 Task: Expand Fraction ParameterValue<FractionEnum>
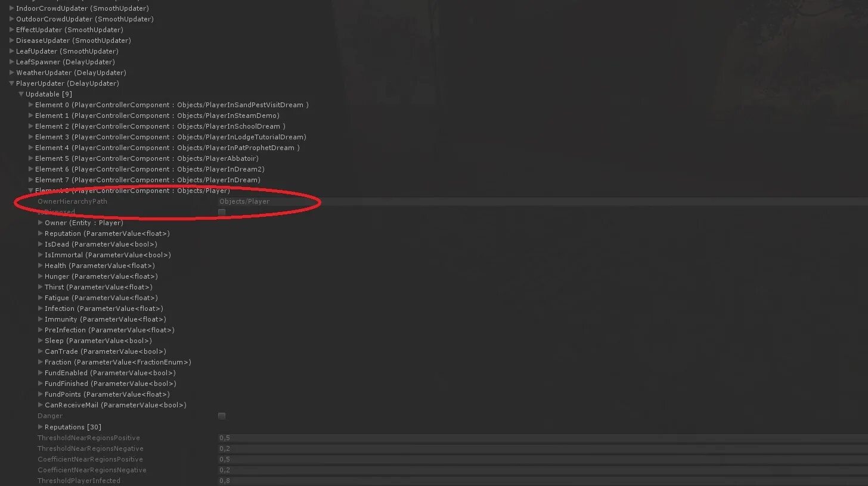tap(41, 362)
